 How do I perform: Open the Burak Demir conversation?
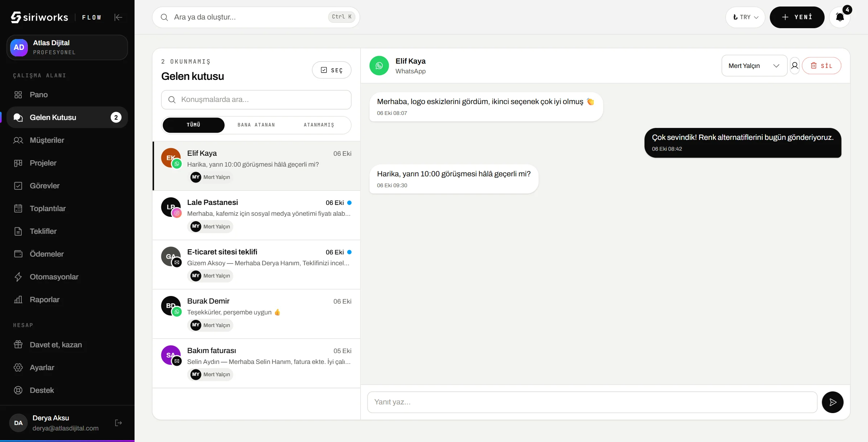pyautogui.click(x=256, y=314)
